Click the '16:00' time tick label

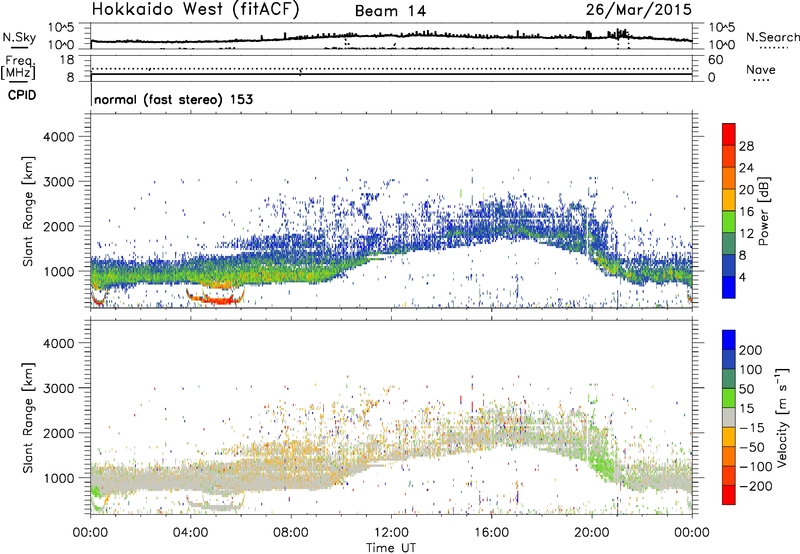pos(491,533)
